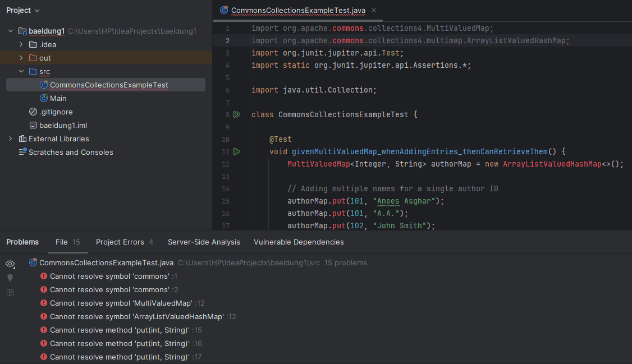Click the "John Smith" string literal
The image size is (632, 364).
point(400,226)
